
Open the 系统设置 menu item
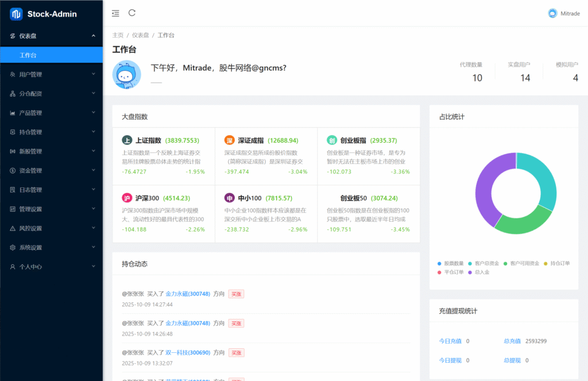click(x=51, y=248)
